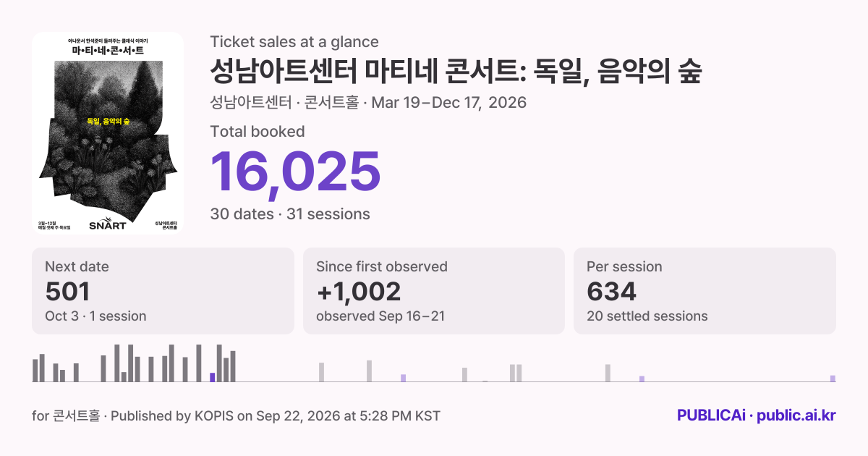Click the first bar in the chart
Image resolution: width=868 pixels, height=456 pixels.
pyautogui.click(x=35, y=370)
